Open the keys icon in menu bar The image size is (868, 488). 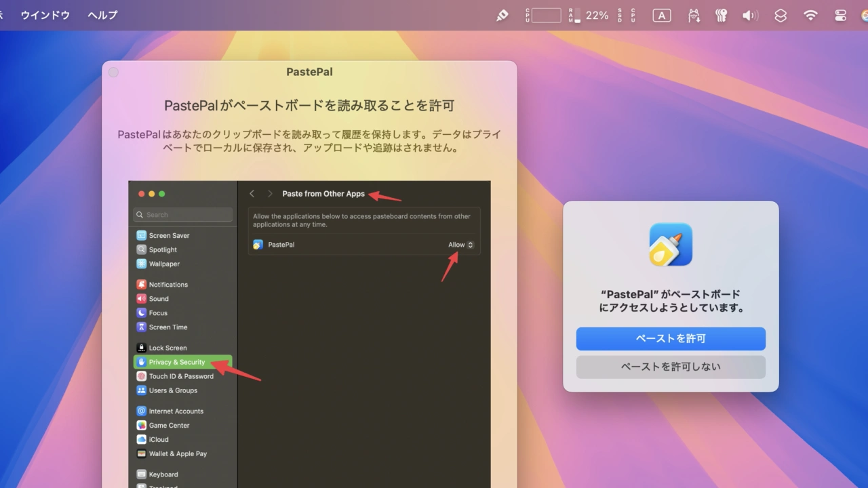tap(721, 15)
